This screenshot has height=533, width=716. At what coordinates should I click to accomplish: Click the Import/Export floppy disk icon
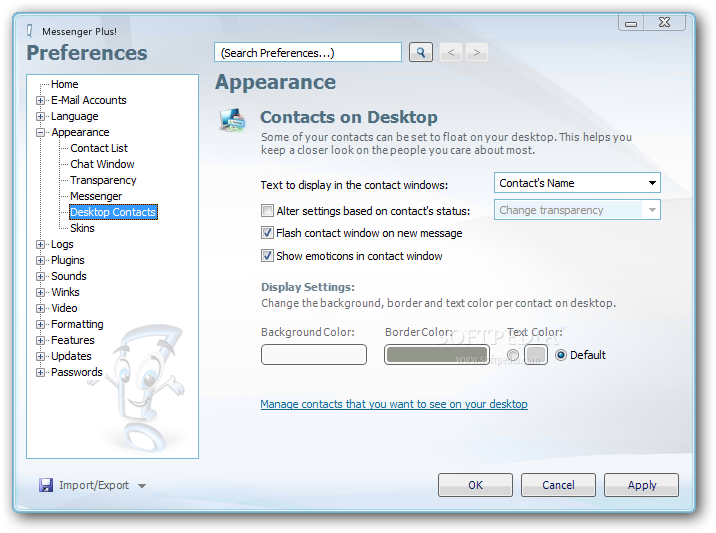[46, 485]
